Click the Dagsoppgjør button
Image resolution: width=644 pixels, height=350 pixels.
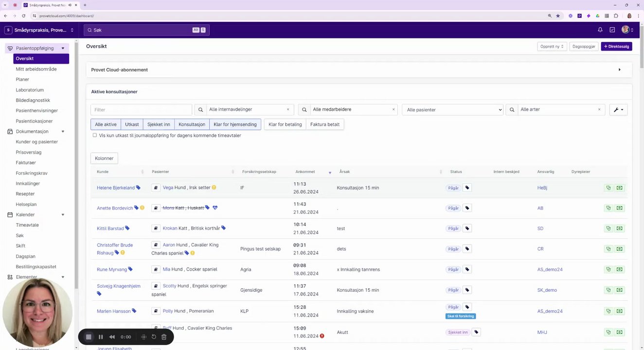(584, 47)
